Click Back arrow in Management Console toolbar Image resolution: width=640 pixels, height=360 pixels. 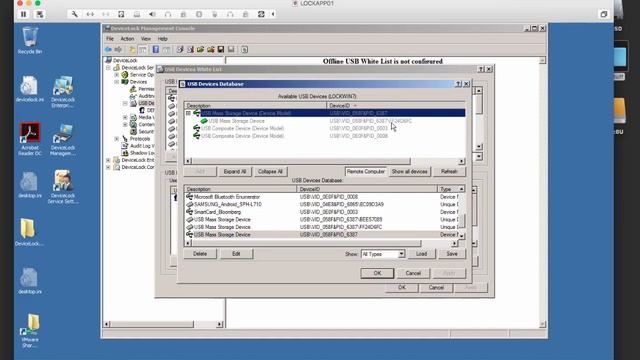tap(108, 49)
